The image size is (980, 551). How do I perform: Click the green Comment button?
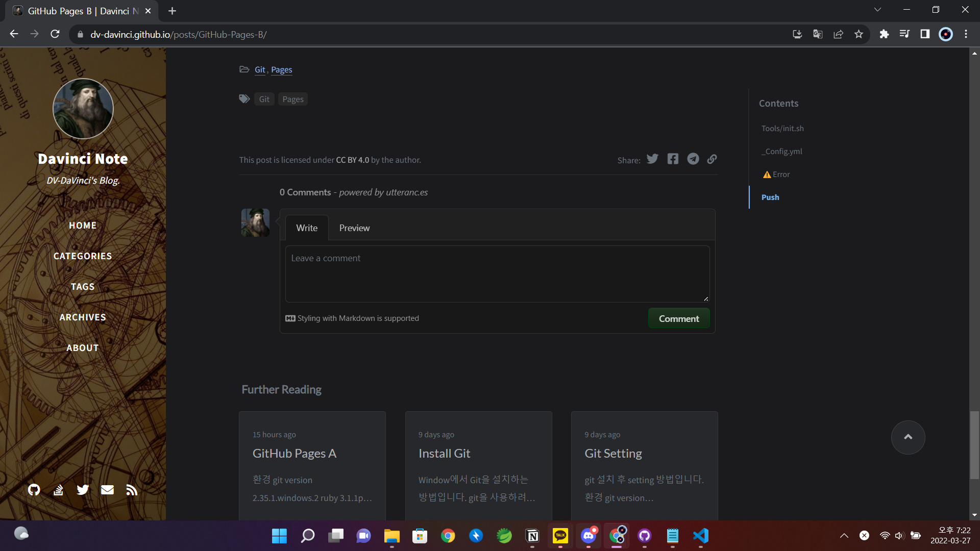tap(678, 318)
